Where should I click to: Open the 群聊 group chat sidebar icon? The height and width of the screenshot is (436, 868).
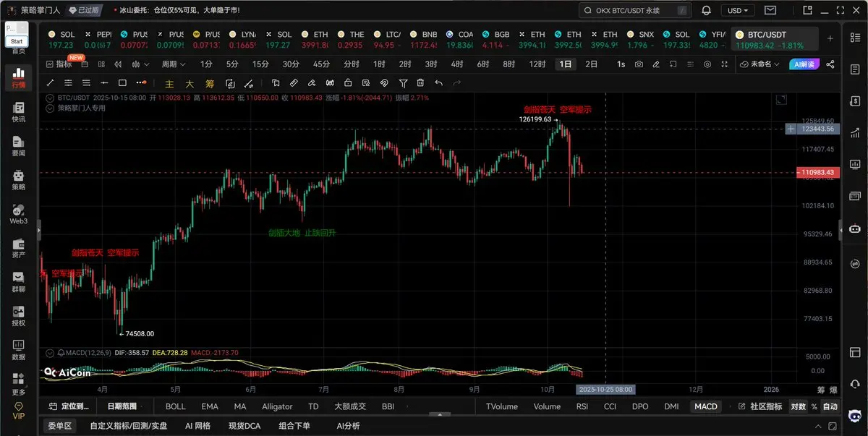19,282
